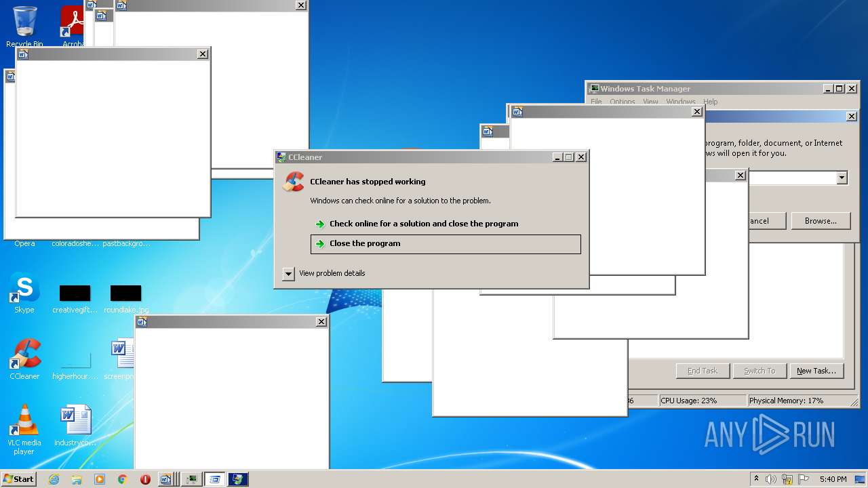Maximize the Windows Task Manager window
The width and height of the screenshot is (868, 488).
[x=839, y=89]
